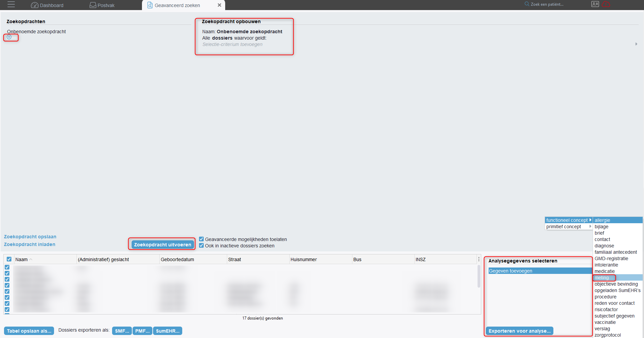The width and height of the screenshot is (644, 338).
Task: Pick diagnose from the submenu
Action: 618,246
